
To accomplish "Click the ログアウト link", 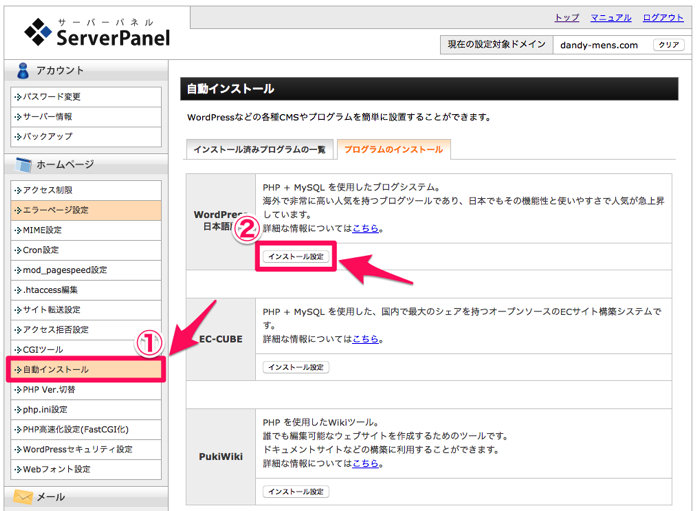I will click(663, 18).
